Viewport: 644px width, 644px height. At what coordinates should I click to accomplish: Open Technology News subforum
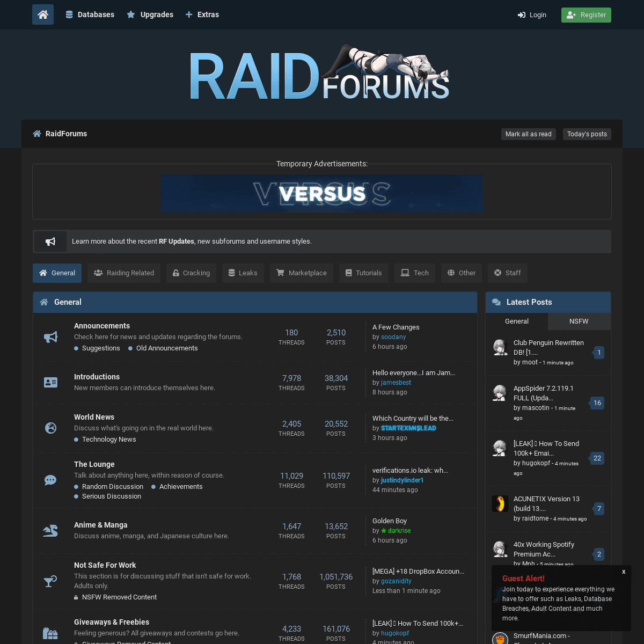tap(109, 440)
